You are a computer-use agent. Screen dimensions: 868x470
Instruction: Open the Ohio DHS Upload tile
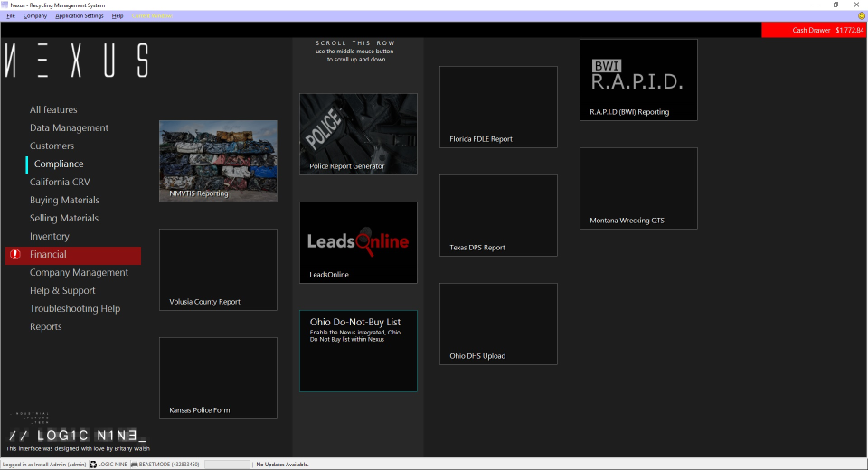point(498,324)
